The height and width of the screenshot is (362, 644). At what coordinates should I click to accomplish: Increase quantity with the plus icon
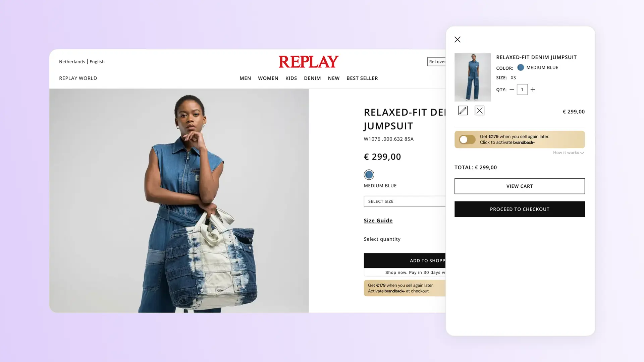pyautogui.click(x=533, y=89)
